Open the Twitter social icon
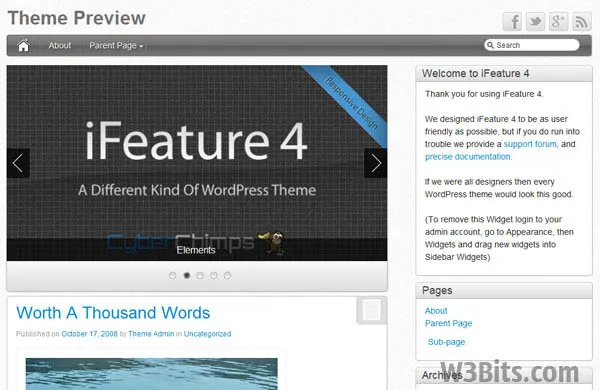 pyautogui.click(x=535, y=21)
